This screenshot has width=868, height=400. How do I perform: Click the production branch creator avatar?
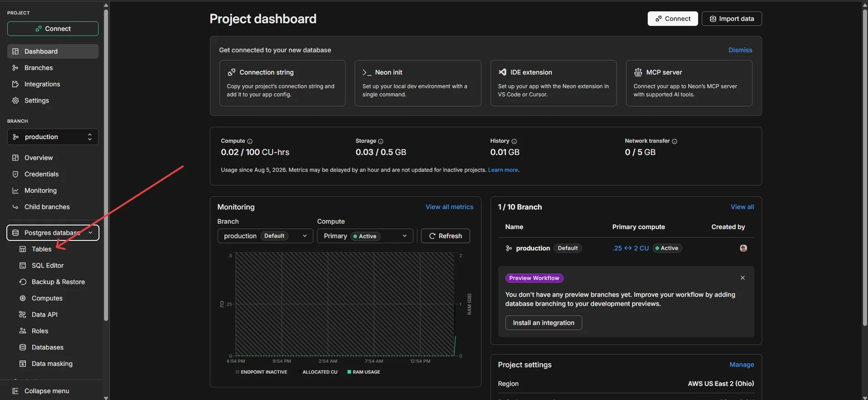744,248
